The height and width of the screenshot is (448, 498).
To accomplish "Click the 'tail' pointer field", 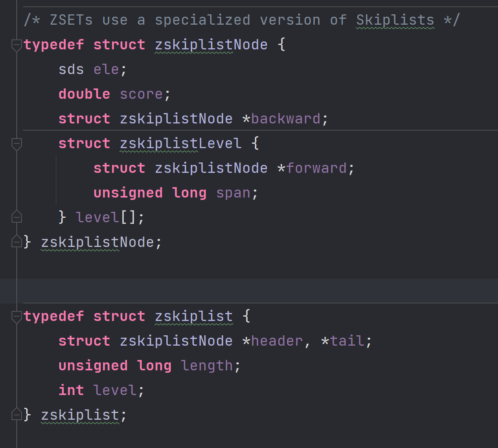I will [347, 341].
